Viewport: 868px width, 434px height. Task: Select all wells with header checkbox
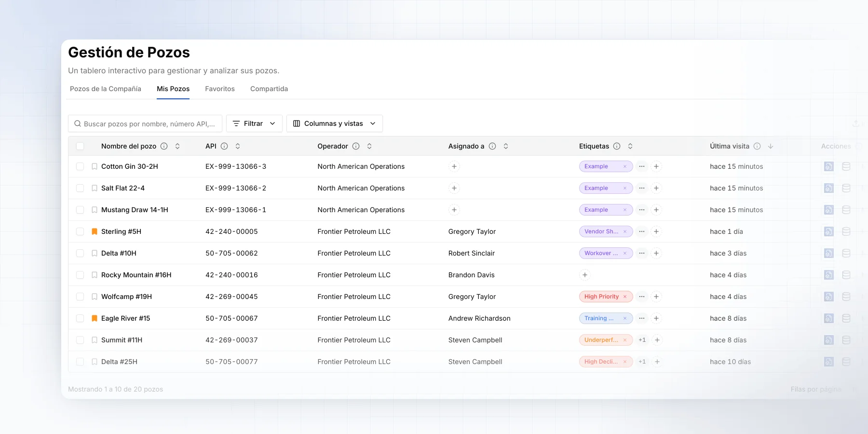click(x=80, y=146)
